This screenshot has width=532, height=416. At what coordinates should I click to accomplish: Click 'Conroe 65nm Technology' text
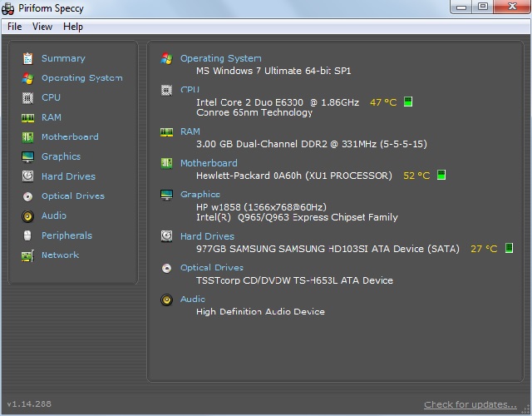pyautogui.click(x=254, y=113)
